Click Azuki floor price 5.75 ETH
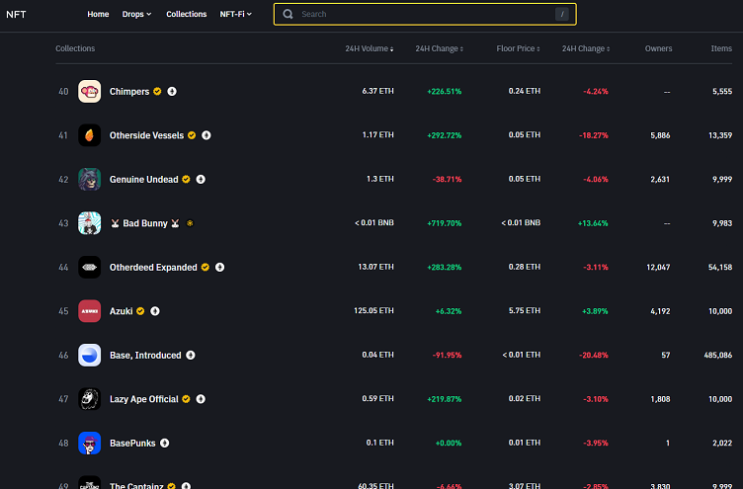The image size is (743, 489). tap(524, 310)
